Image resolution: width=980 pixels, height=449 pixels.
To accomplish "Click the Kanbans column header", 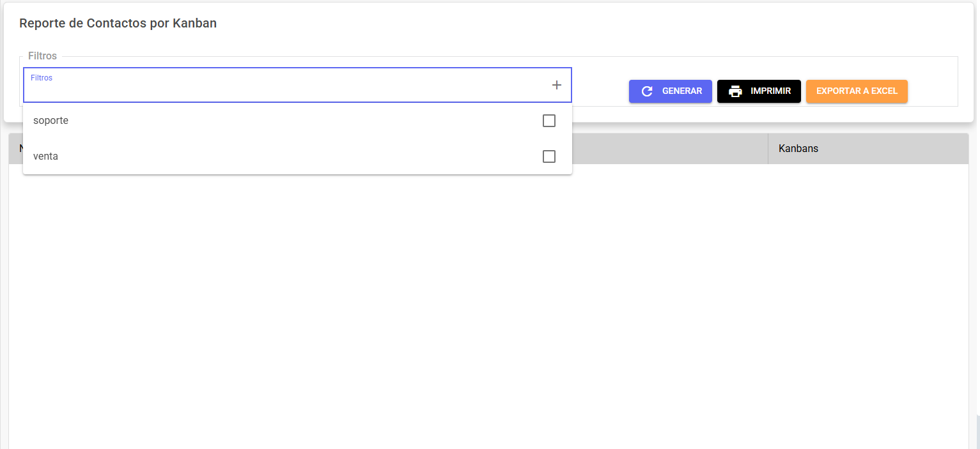I will tap(798, 149).
